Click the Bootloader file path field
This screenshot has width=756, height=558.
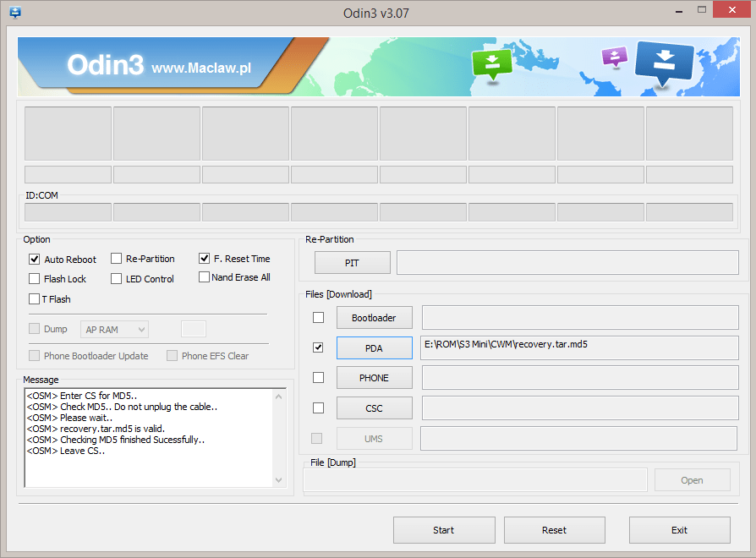coord(580,318)
